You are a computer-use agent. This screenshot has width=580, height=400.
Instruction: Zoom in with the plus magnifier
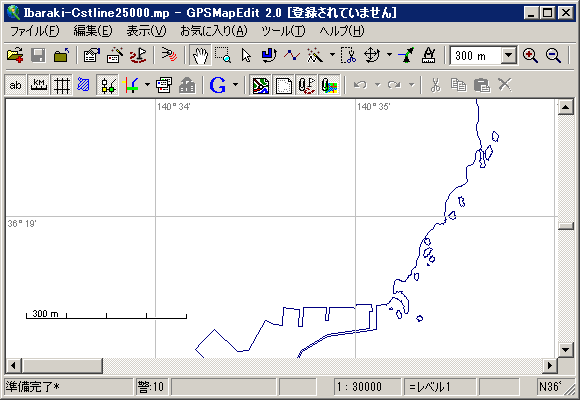(530, 56)
